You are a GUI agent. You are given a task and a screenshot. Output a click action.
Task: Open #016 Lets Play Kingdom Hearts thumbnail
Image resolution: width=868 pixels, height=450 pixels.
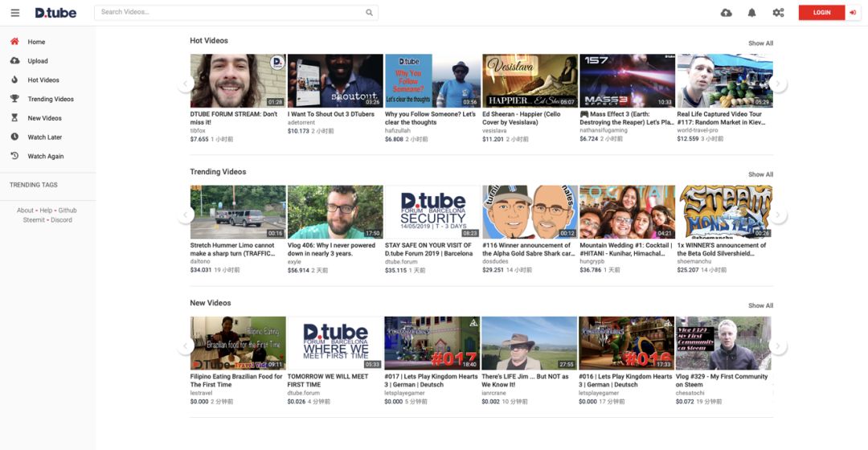(x=626, y=343)
